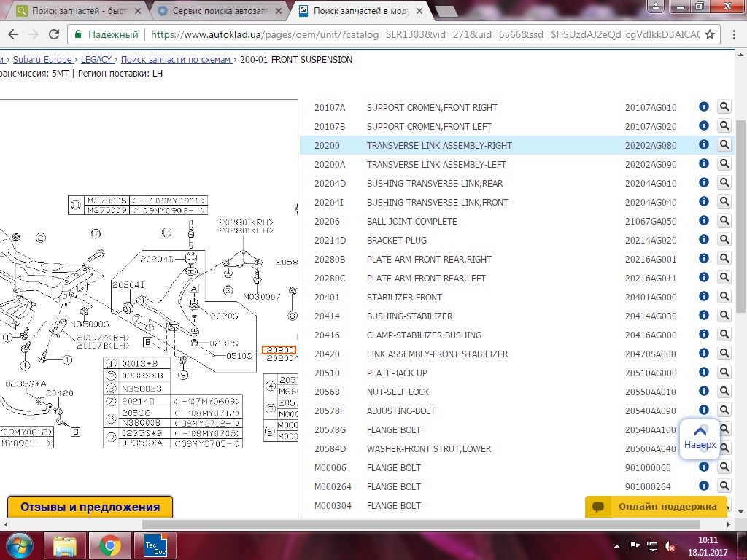Show info for PLATE-JACK UP part
Image resolution: width=747 pixels, height=560 pixels.
pos(703,373)
